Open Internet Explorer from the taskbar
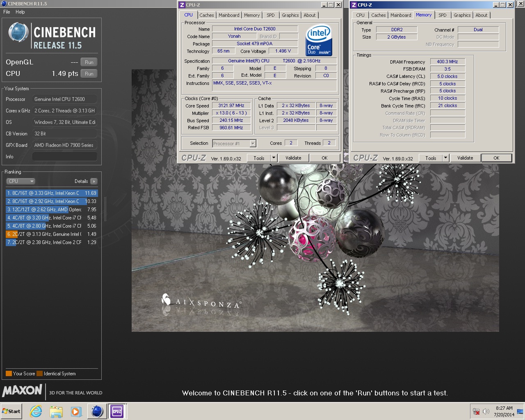 coord(36,411)
